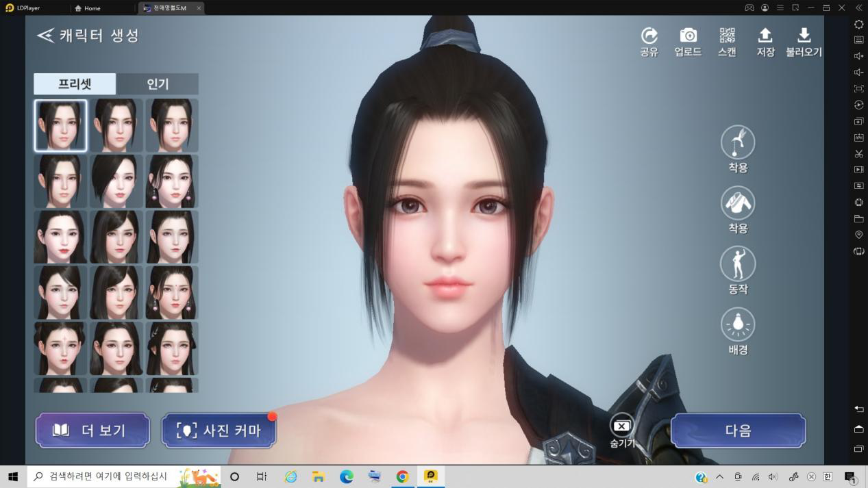This screenshot has height=488, width=868.
Task: Pick the first preset in the fourth row
Action: click(60, 293)
